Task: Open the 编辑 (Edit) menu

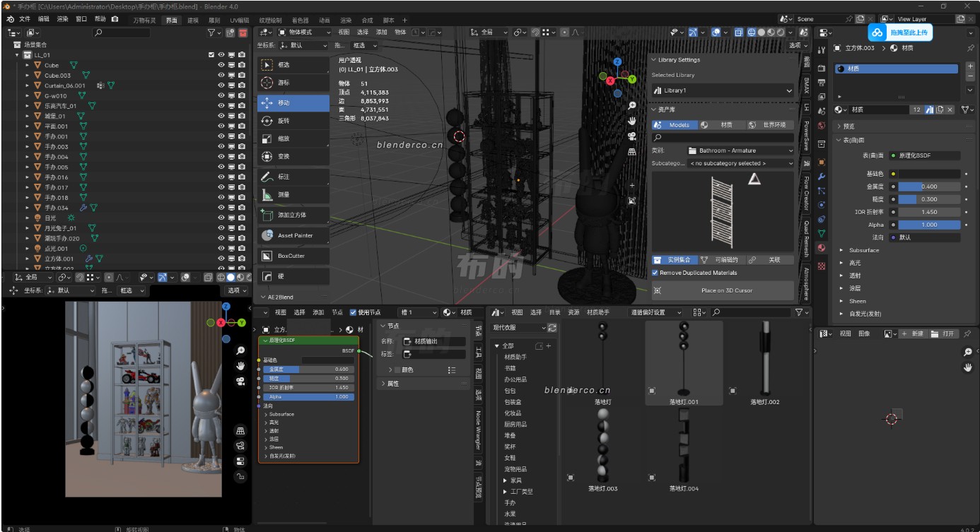Action: (44, 19)
